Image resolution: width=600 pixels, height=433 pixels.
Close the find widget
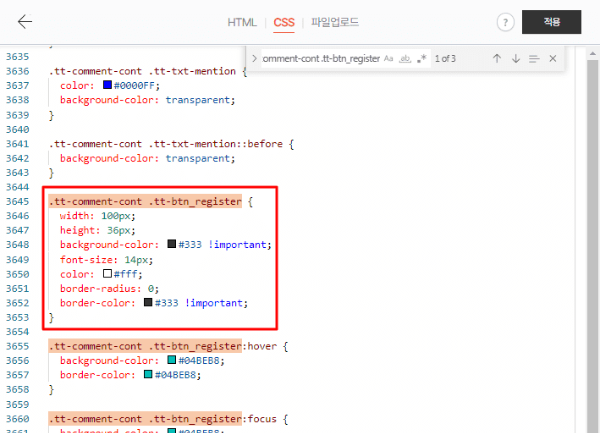point(553,59)
